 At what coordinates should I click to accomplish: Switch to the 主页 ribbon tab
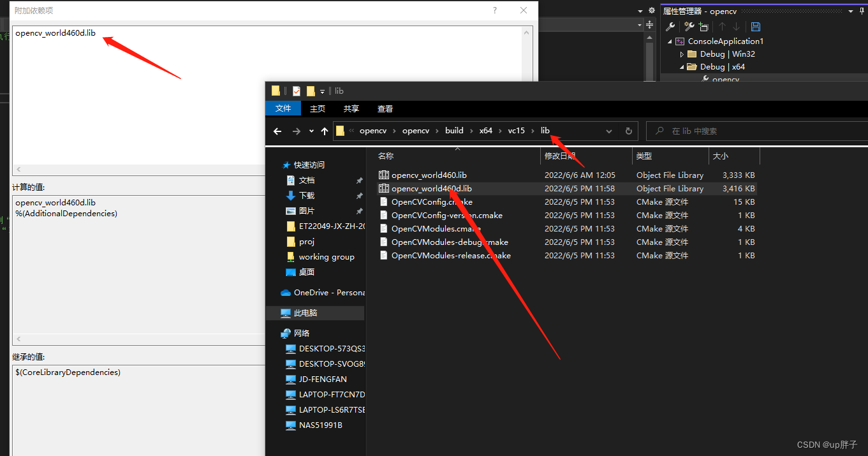click(x=317, y=108)
